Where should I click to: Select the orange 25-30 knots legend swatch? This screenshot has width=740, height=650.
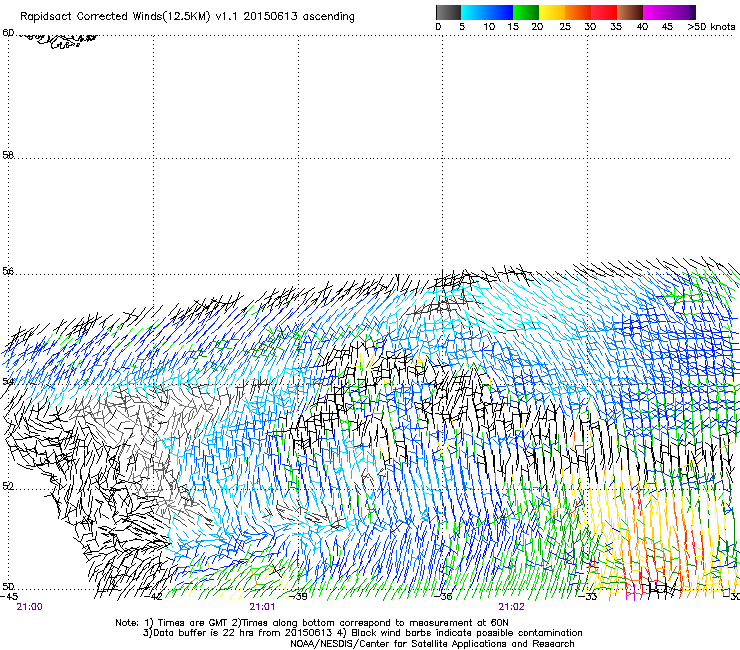tap(578, 12)
